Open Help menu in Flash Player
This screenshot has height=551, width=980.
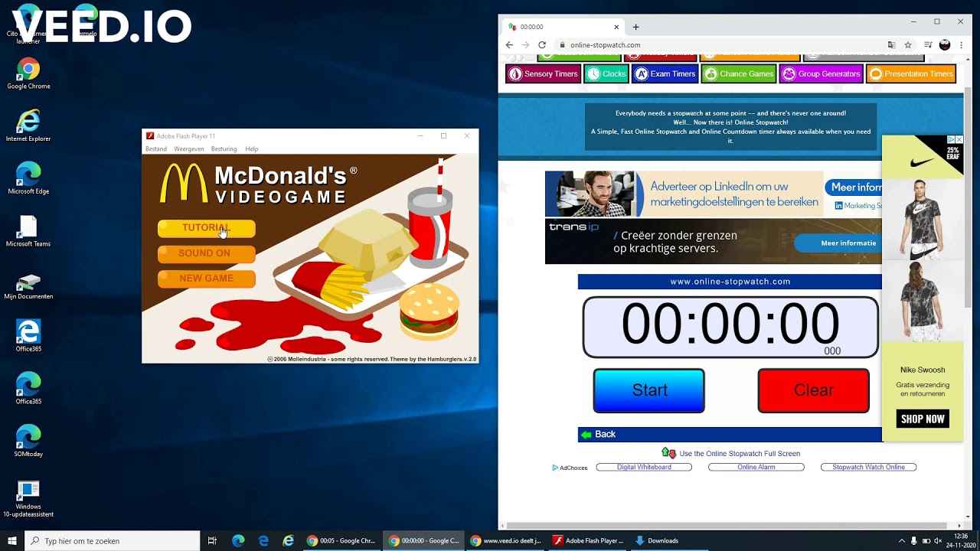(252, 148)
